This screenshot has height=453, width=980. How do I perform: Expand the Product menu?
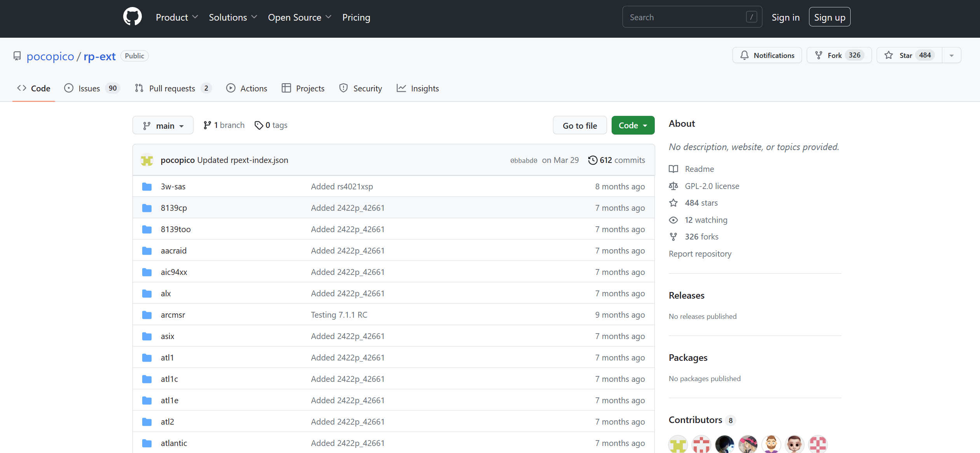[177, 17]
